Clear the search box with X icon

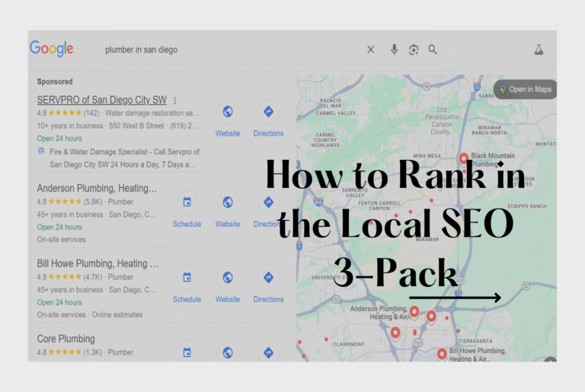[370, 49]
